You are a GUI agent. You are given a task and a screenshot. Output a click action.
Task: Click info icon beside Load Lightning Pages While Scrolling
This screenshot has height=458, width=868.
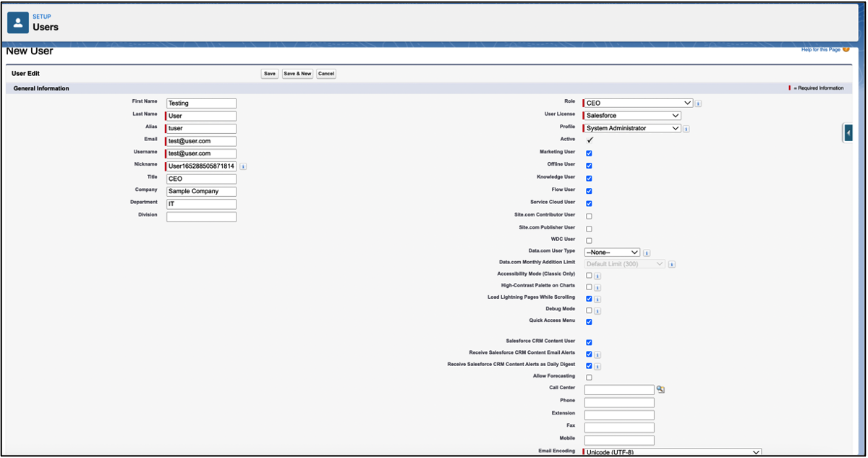coord(597,299)
